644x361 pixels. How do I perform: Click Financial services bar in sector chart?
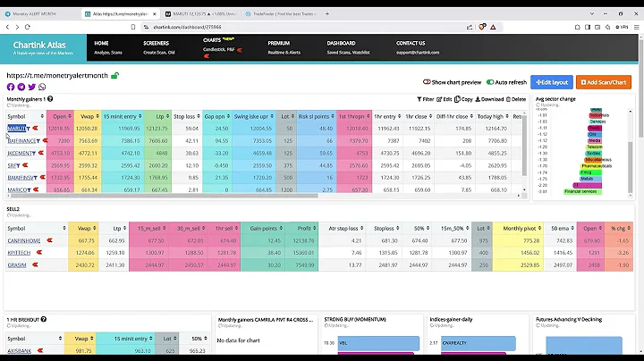click(x=582, y=191)
